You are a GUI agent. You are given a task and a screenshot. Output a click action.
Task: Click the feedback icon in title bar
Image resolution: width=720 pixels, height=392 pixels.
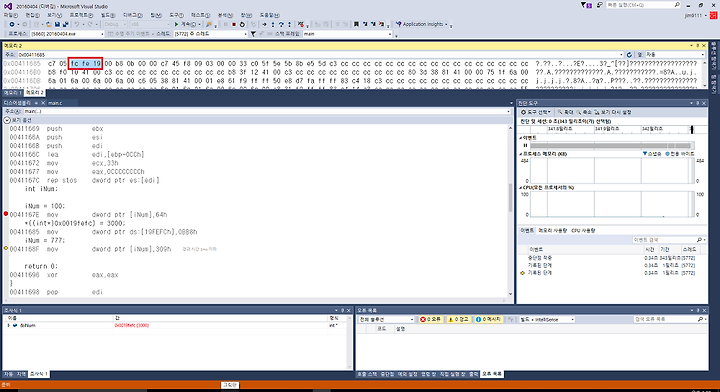(600, 5)
